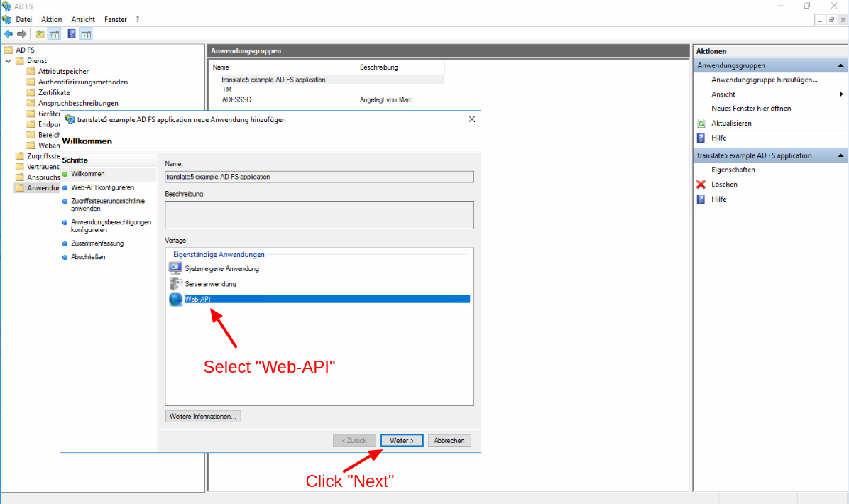Screen dimensions: 849x504
Task: Select Anspruchbeschreibungen tree item
Action: click(78, 104)
